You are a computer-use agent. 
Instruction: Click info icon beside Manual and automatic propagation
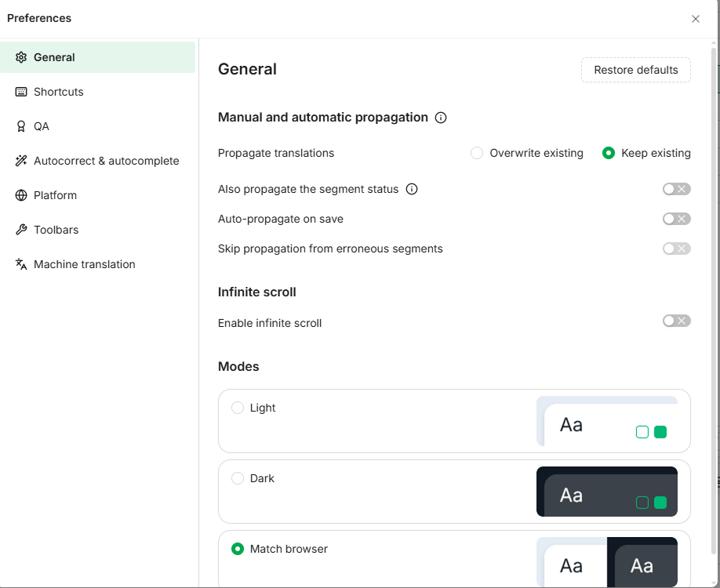pyautogui.click(x=441, y=118)
